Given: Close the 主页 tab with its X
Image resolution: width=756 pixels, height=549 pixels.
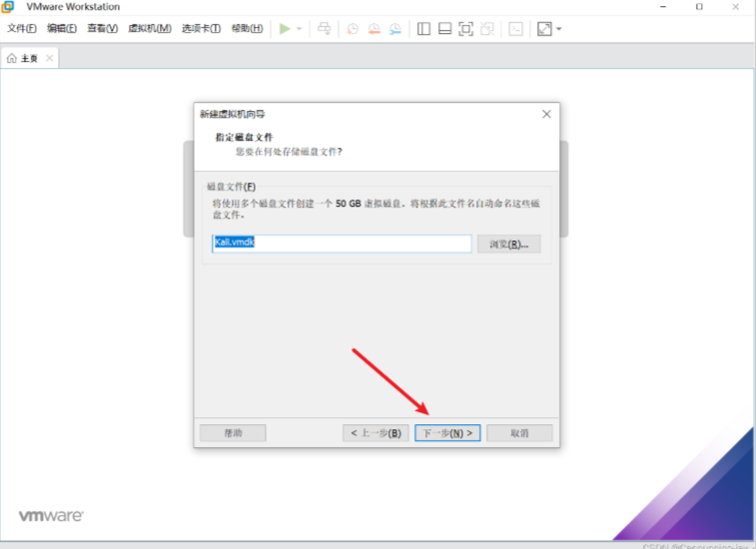Looking at the screenshot, I should (49, 58).
